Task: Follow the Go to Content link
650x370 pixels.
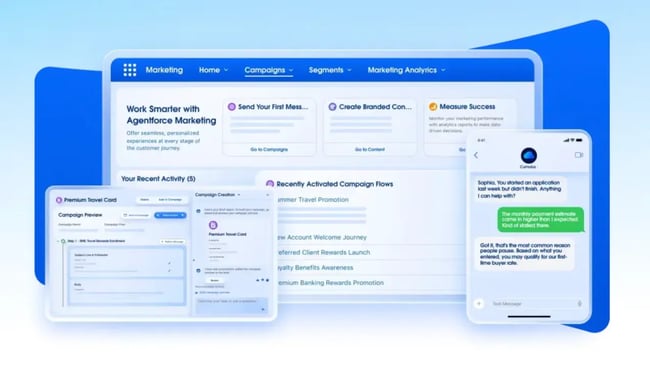Action: click(x=370, y=149)
